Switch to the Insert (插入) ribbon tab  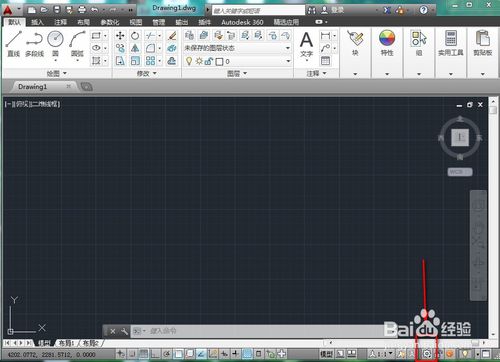coord(37,22)
